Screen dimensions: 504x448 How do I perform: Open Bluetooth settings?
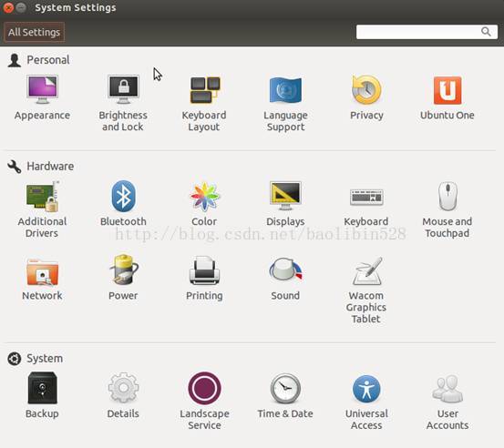[x=123, y=204]
